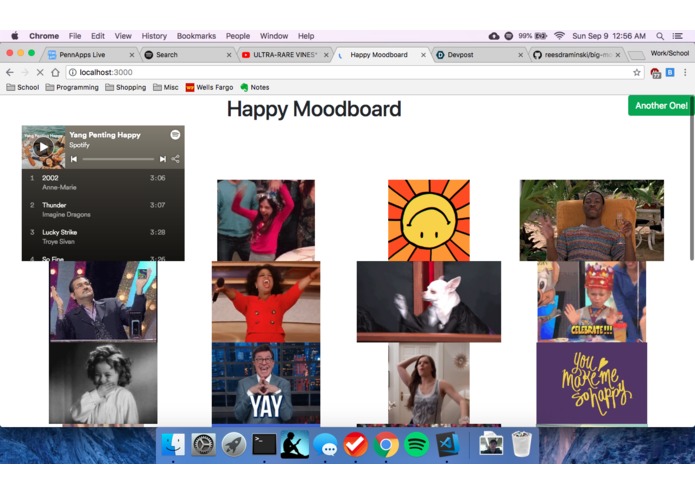Open the Programming bookmarks folder

(72, 87)
